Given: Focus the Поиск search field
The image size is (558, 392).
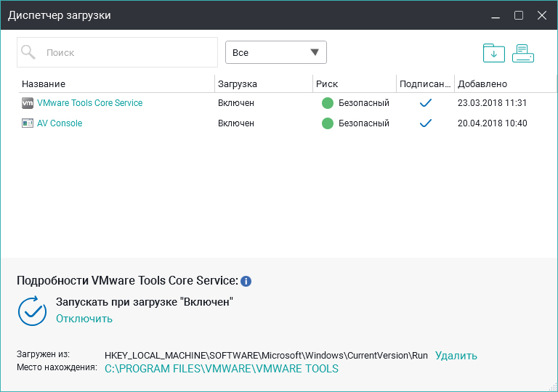Looking at the screenshot, I should 117,52.
